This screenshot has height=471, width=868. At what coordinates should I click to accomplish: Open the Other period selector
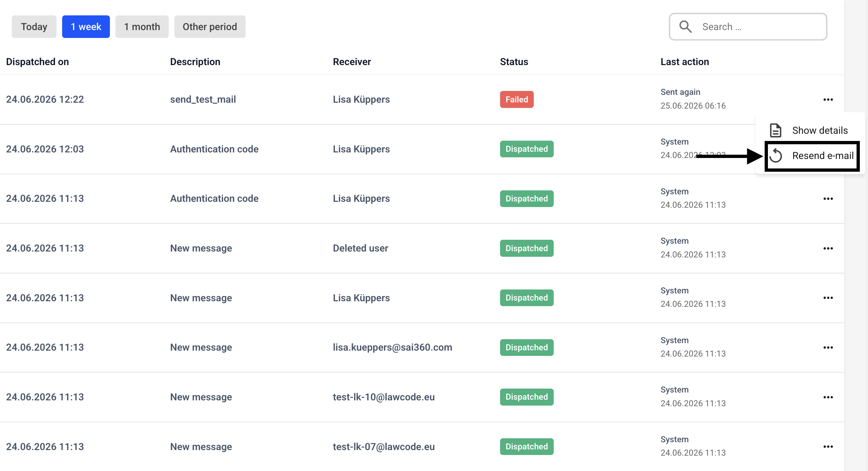[210, 26]
